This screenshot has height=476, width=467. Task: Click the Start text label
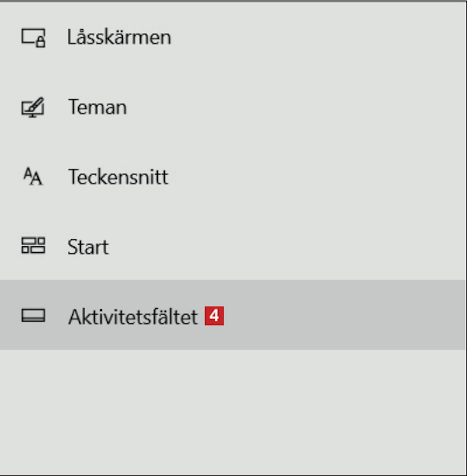click(x=88, y=247)
